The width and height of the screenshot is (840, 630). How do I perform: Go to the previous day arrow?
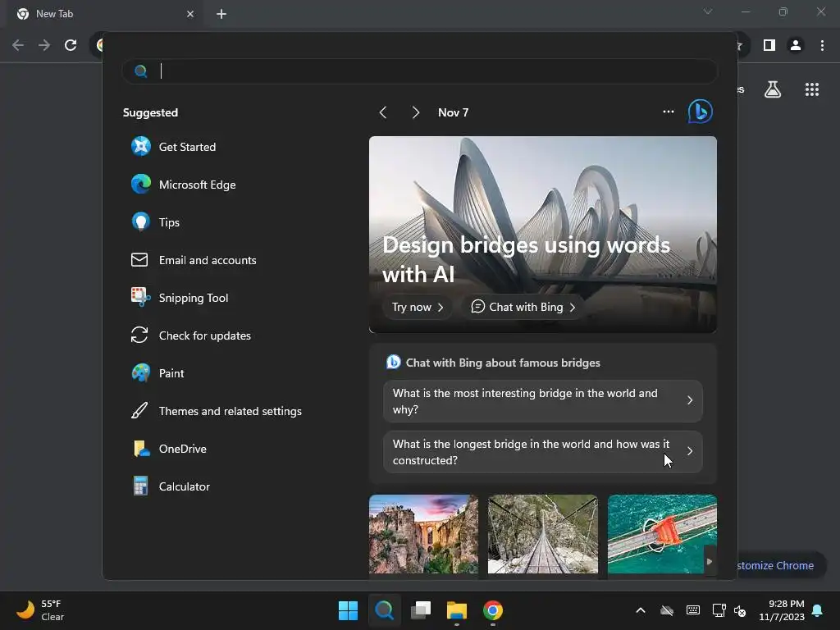coord(382,112)
